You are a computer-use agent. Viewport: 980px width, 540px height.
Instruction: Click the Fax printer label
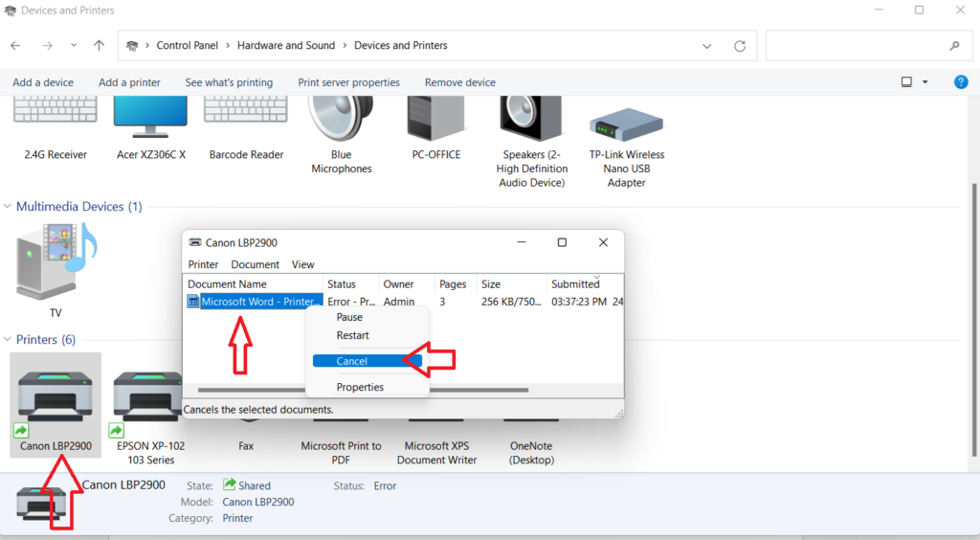point(246,446)
